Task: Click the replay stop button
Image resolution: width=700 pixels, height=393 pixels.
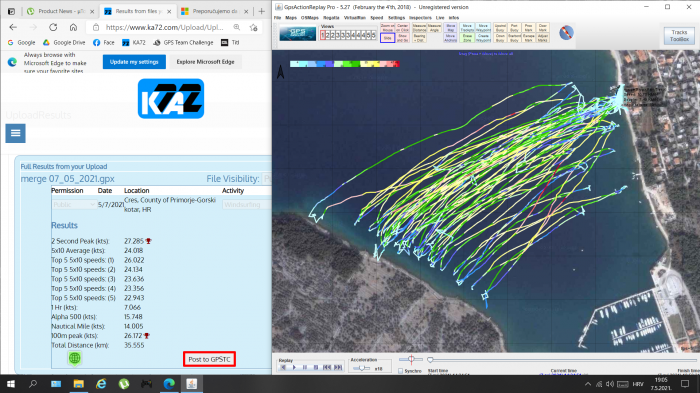Action: pos(316,367)
